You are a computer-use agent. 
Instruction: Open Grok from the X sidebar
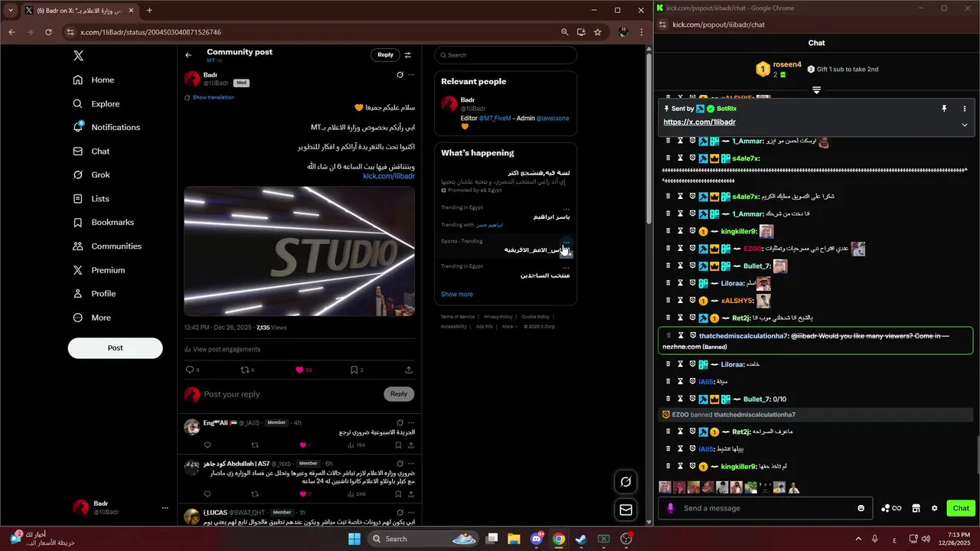tap(91, 174)
